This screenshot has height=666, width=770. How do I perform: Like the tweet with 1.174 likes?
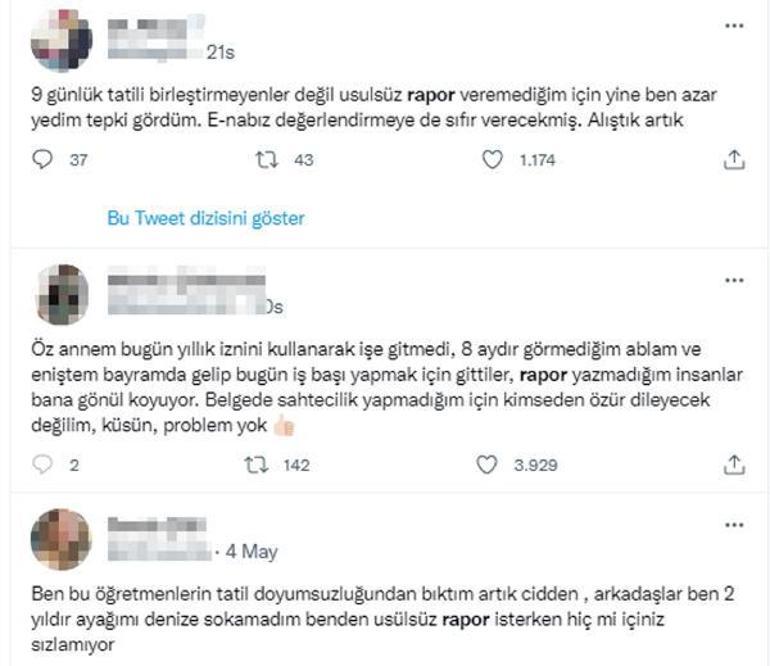click(492, 160)
